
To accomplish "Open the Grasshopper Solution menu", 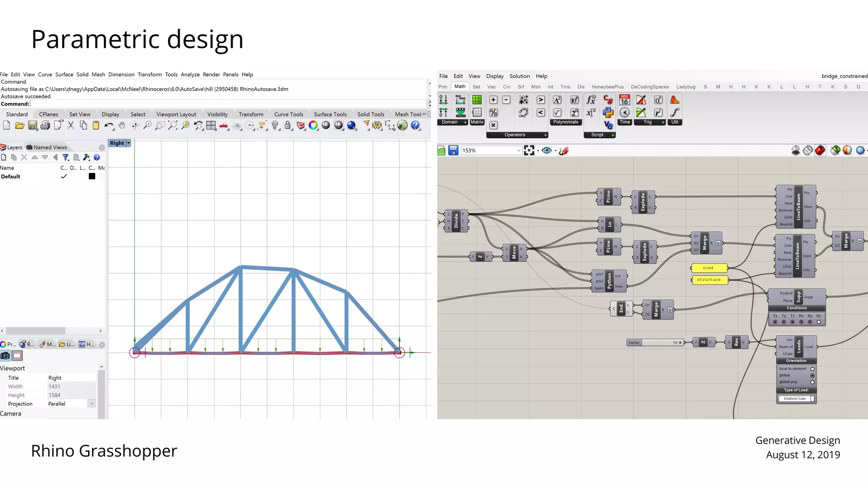I will tap(520, 76).
